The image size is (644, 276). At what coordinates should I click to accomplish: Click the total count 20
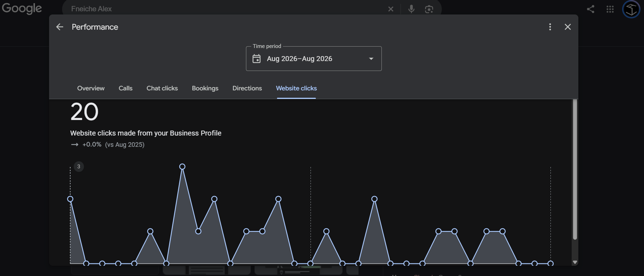(84, 112)
